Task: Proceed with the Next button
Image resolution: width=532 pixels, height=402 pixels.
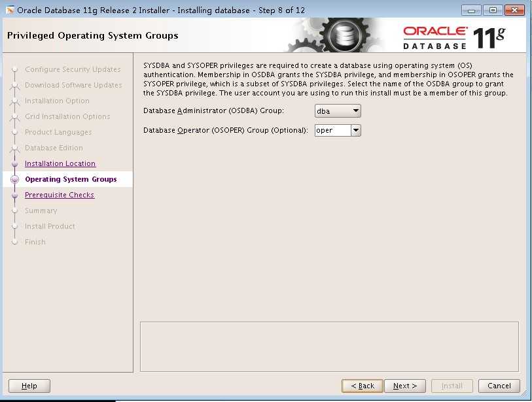Action: pos(405,386)
